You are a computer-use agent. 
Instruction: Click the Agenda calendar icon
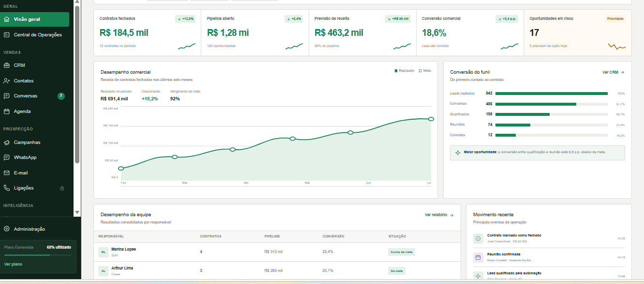pos(7,111)
